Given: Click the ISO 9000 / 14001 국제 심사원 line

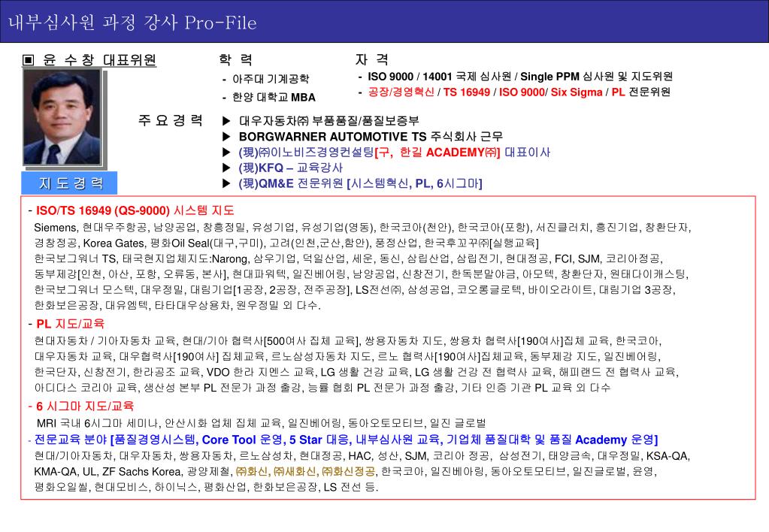Looking at the screenshot, I should pos(520,77).
